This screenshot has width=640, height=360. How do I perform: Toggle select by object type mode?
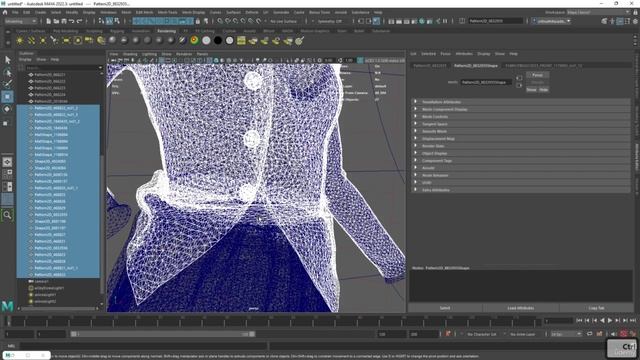click(109, 21)
